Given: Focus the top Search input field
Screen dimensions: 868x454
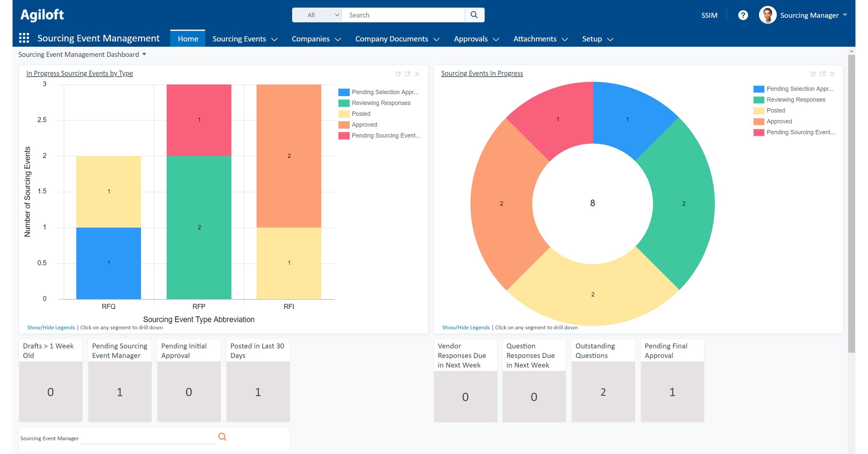Looking at the screenshot, I should [x=403, y=15].
